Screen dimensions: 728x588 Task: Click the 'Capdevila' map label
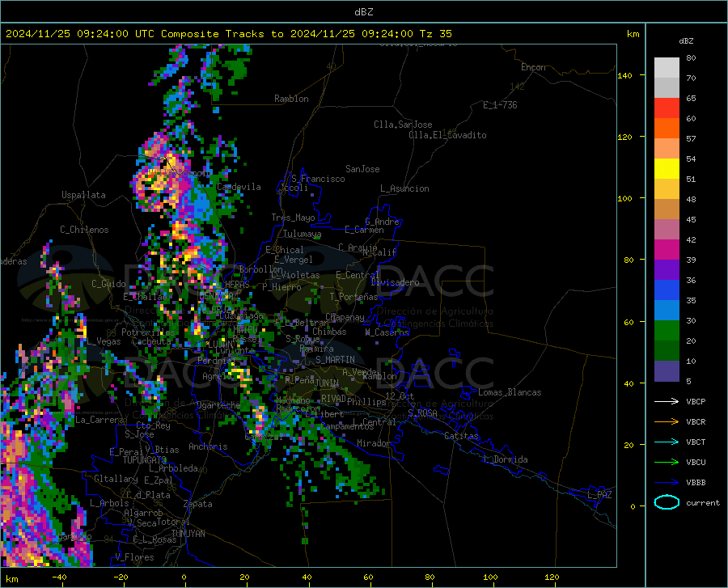239,187
